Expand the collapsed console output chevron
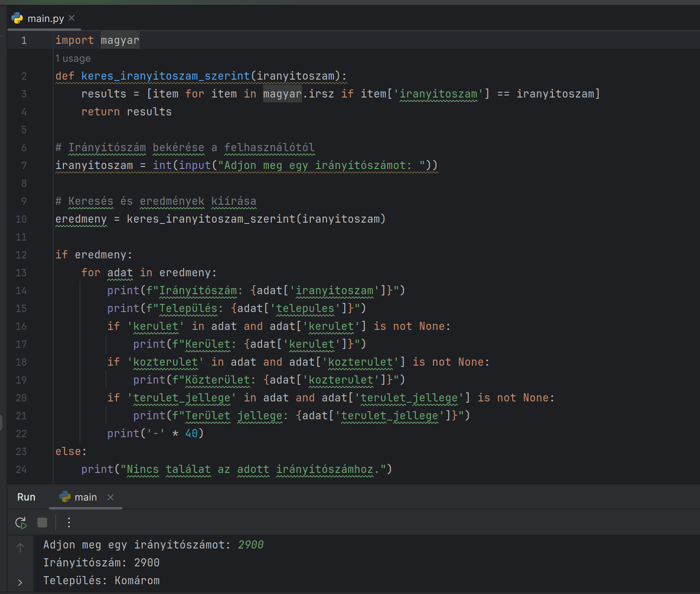Image resolution: width=700 pixels, height=594 pixels. [20, 582]
